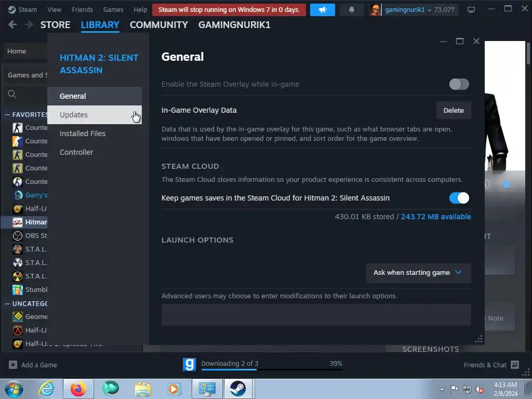The height and width of the screenshot is (399, 532).
Task: Click the library search magnifier icon
Action: tap(12, 94)
